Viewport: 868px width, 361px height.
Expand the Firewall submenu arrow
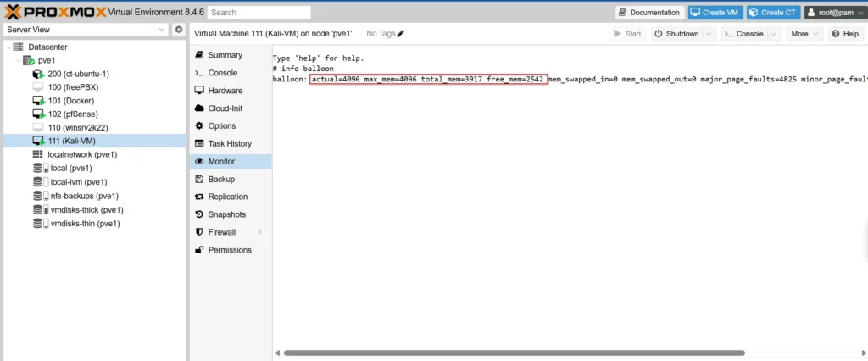coord(259,232)
